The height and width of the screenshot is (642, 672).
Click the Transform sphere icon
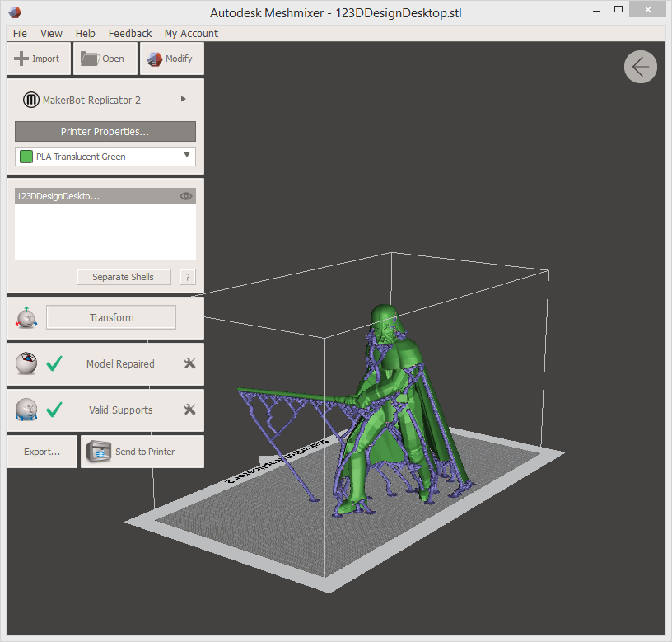pyautogui.click(x=26, y=317)
